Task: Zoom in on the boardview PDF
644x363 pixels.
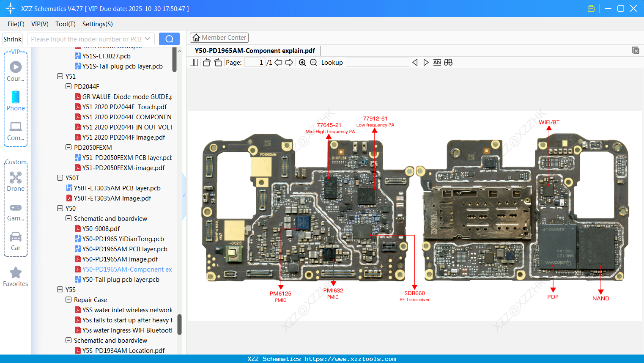Action: [302, 62]
